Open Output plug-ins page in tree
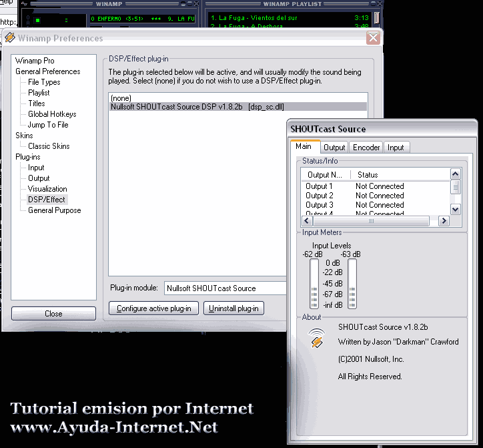The image size is (483, 448). (39, 178)
